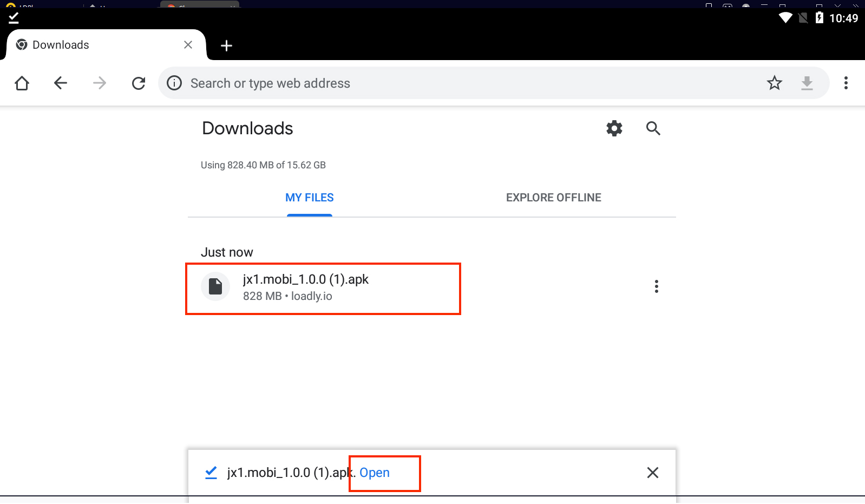Open Chrome's three-dot main menu
Image resolution: width=865 pixels, height=504 pixels.
[846, 83]
